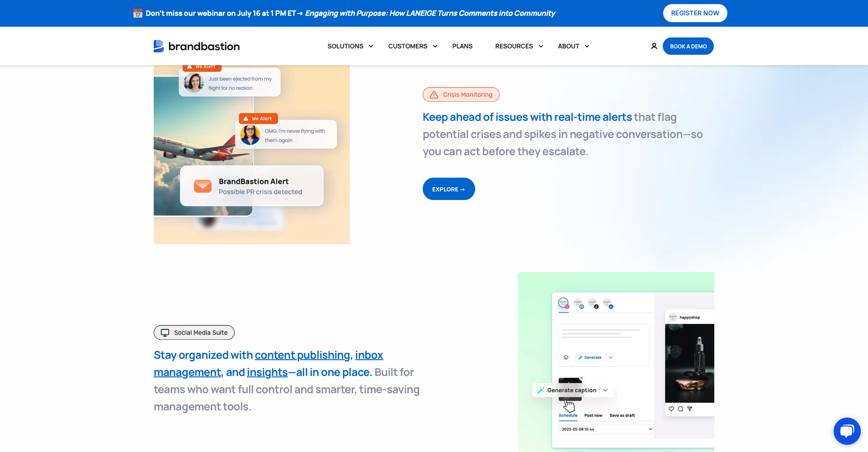
Task: Click the happyshop account name
Action: pyautogui.click(x=689, y=318)
